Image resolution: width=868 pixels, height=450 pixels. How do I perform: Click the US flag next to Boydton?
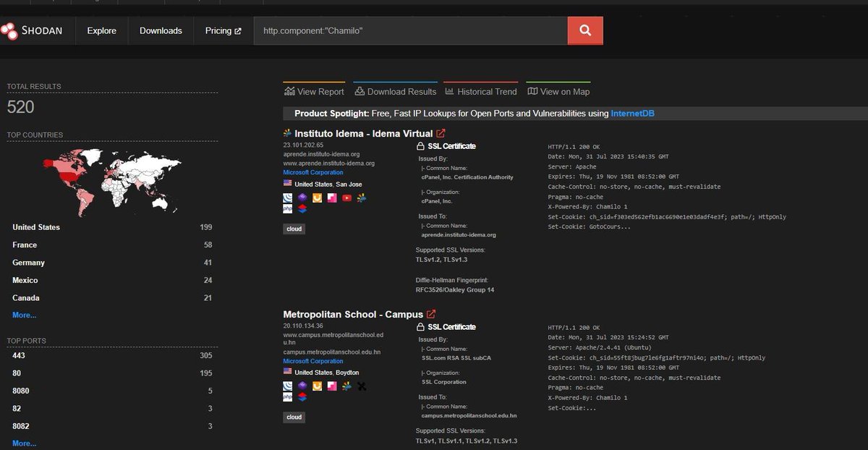[287, 373]
